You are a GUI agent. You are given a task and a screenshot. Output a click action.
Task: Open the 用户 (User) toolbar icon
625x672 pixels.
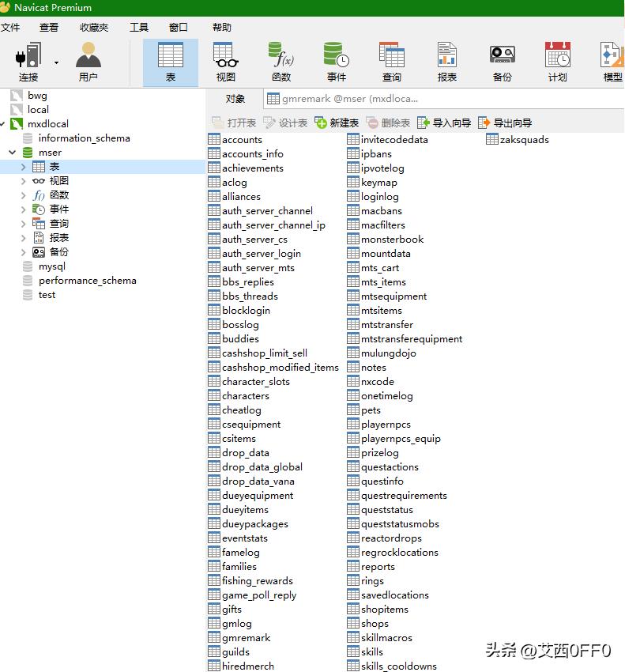click(x=88, y=62)
